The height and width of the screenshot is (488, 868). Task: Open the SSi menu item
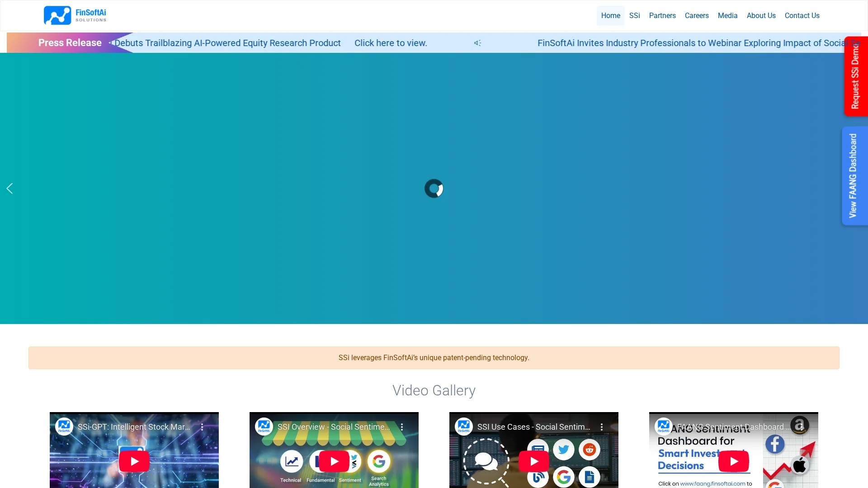634,16
